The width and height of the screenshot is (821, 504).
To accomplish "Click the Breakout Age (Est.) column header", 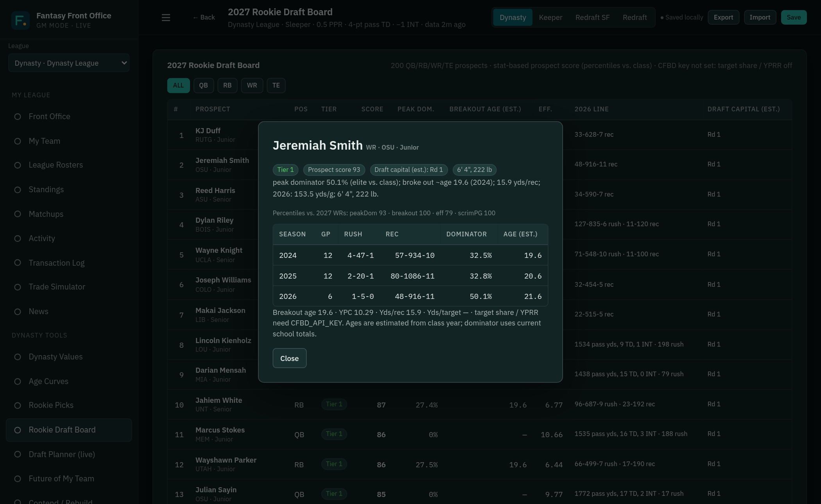I will click(x=485, y=109).
